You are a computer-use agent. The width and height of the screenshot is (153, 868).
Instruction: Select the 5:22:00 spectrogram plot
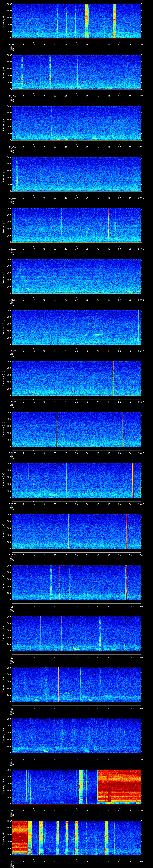pyautogui.click(x=76, y=327)
